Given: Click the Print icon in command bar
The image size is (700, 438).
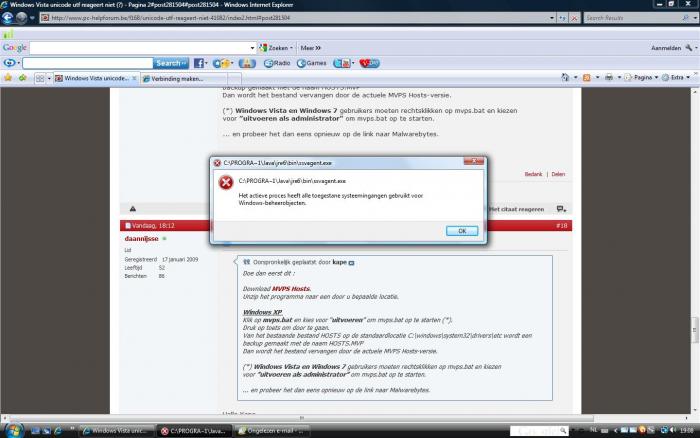Looking at the screenshot, I should click(608, 77).
